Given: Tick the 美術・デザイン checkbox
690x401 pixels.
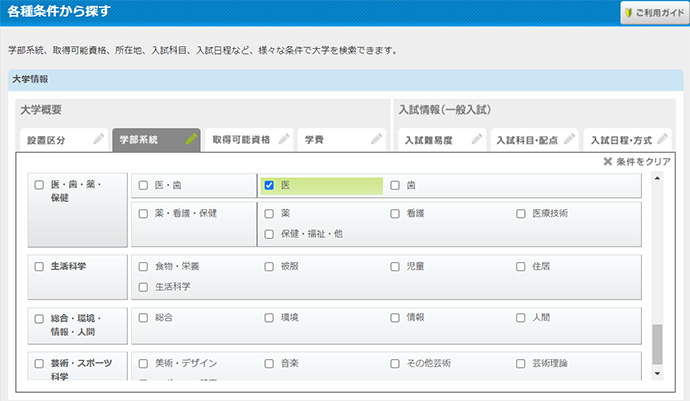Looking at the screenshot, I should (x=143, y=364).
